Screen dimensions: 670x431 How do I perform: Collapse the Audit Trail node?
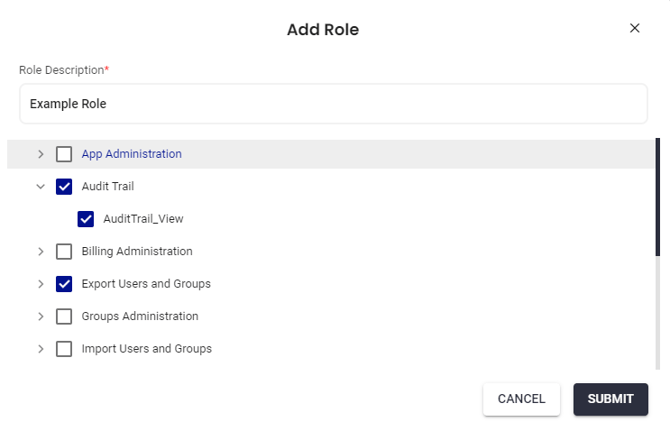pos(41,186)
